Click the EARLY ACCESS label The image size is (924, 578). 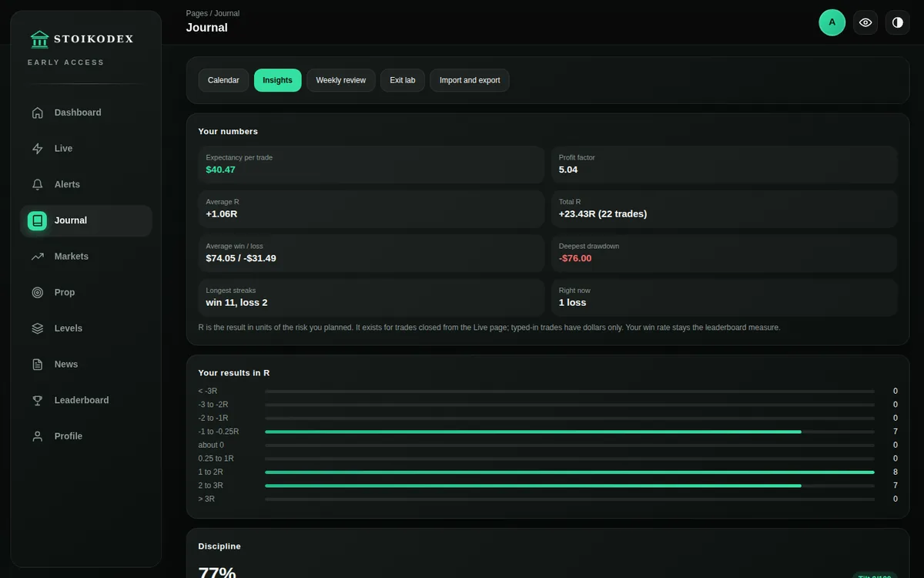65,62
